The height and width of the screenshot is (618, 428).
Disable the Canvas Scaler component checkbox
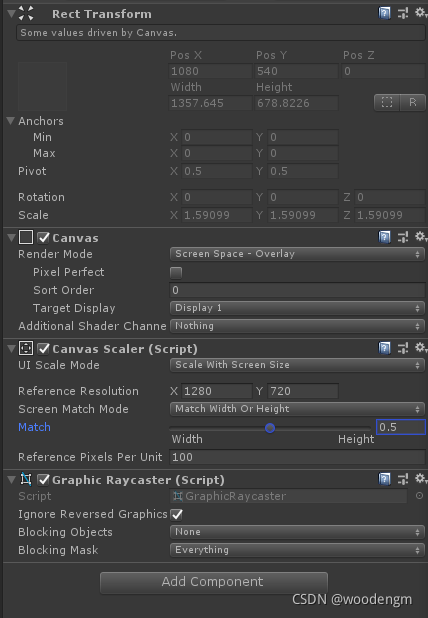point(43,348)
